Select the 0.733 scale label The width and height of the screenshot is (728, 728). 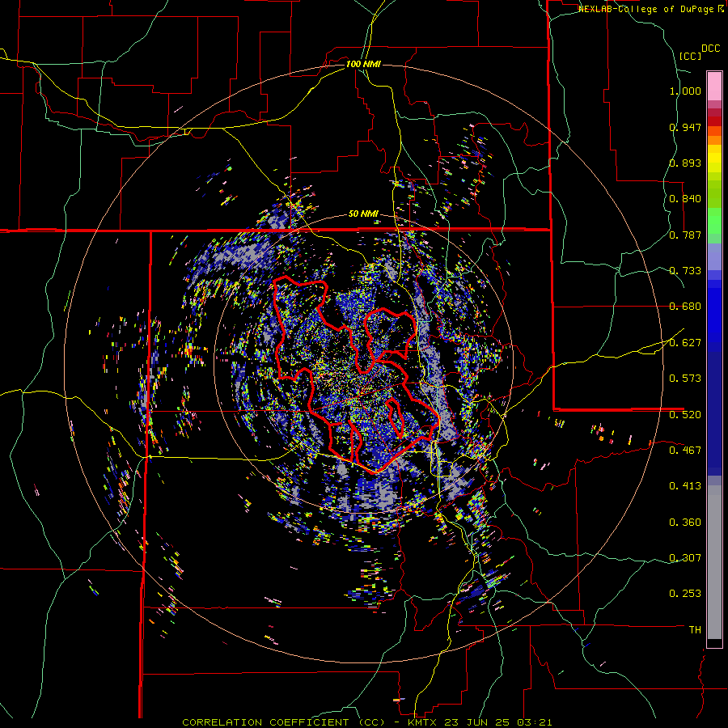685,271
